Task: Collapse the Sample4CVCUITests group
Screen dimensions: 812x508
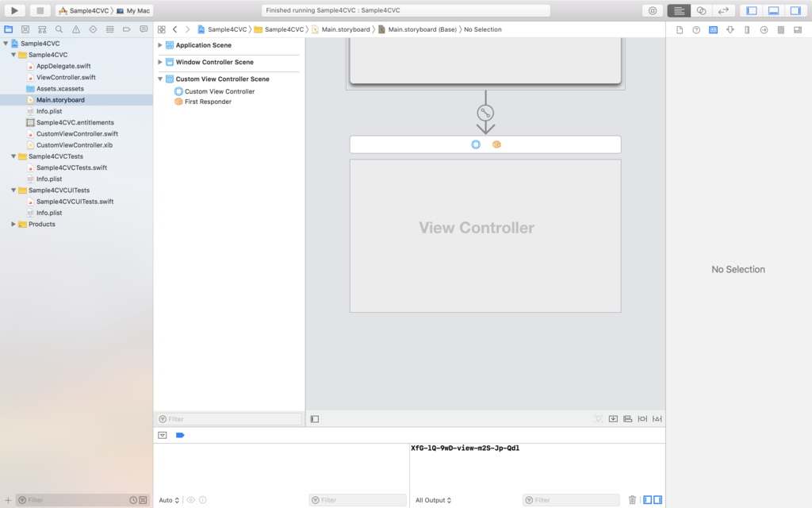Action: 13,190
